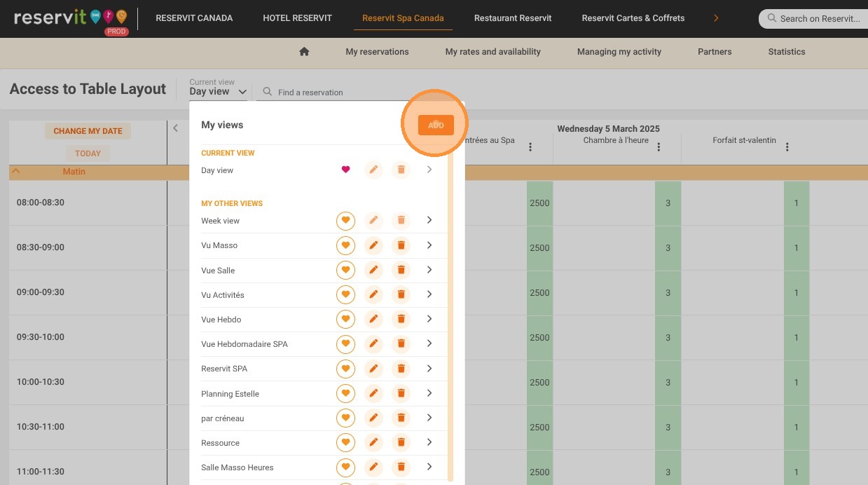The height and width of the screenshot is (485, 868).
Task: Mark Reservit SPA as favorite
Action: pos(345,369)
